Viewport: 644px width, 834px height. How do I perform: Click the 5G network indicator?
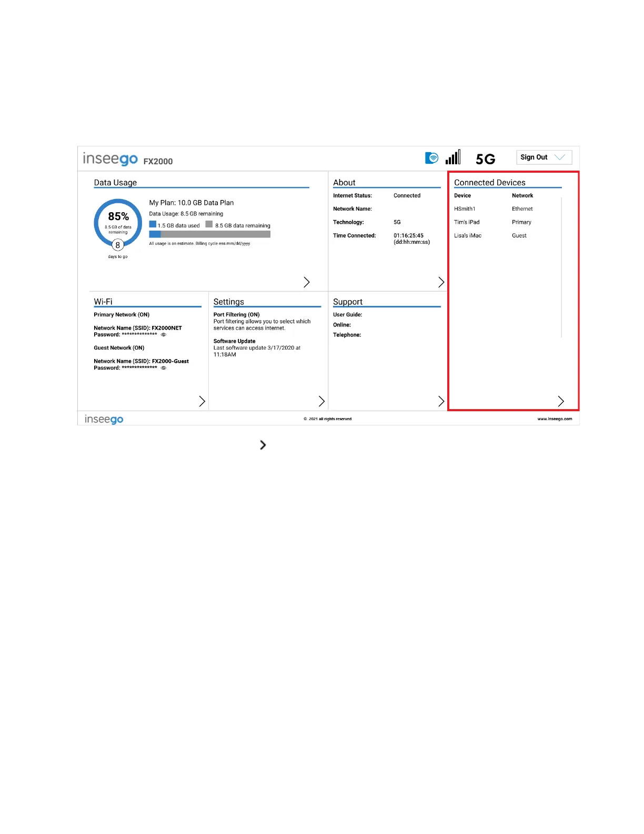[486, 159]
